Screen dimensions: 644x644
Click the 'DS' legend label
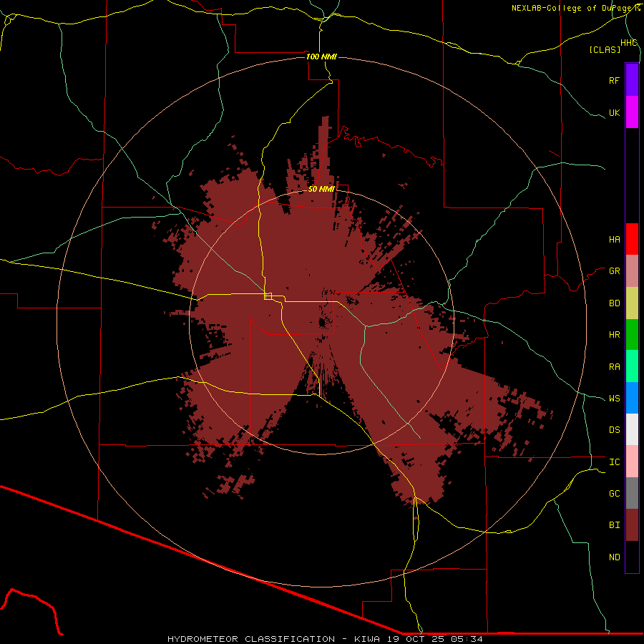615,430
